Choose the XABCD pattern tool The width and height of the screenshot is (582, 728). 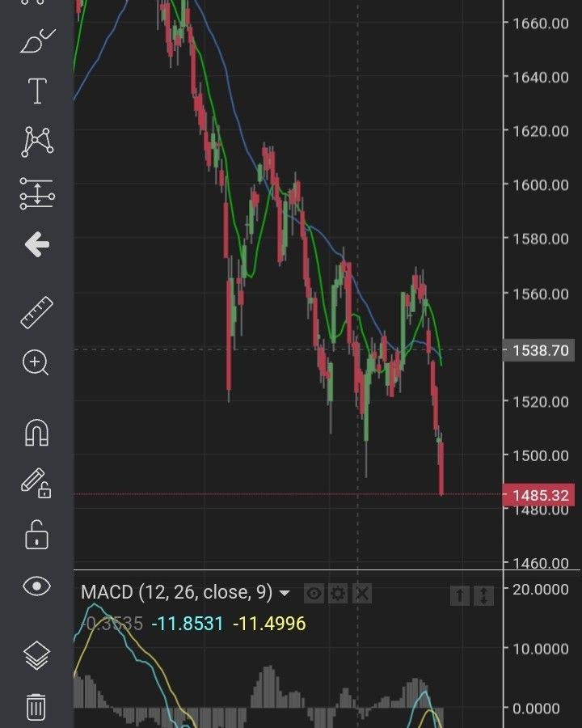click(36, 142)
